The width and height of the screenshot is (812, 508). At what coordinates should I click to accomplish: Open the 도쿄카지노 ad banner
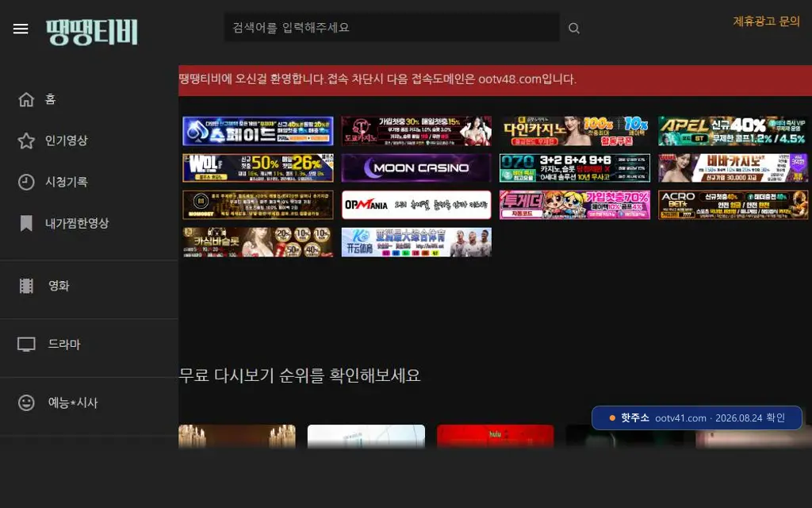pyautogui.click(x=416, y=131)
